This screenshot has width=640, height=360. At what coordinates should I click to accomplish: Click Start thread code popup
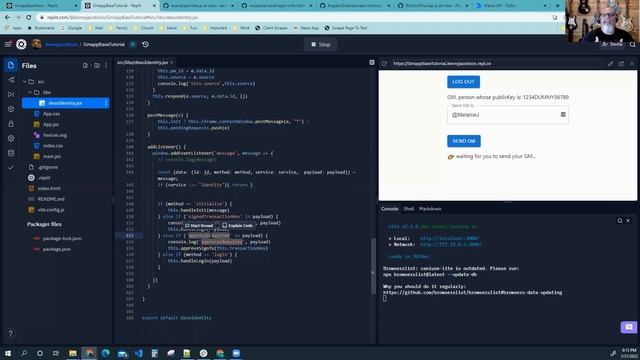(x=199, y=225)
